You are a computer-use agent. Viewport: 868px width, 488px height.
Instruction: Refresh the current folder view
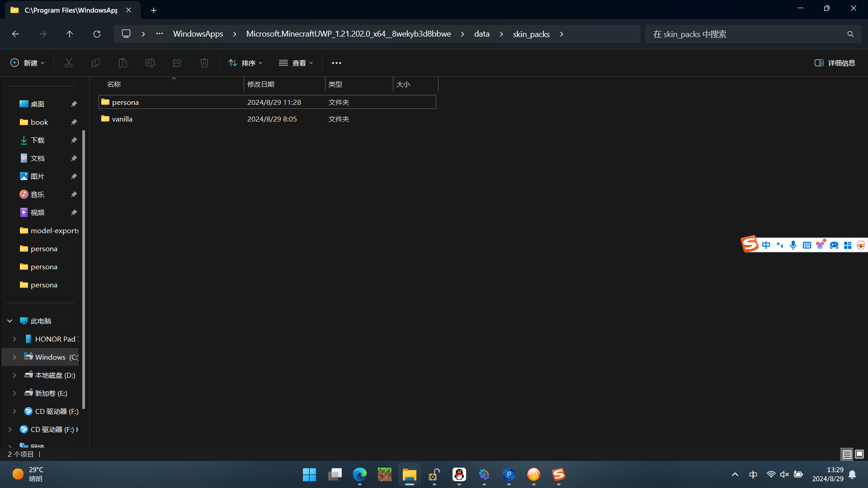point(97,34)
